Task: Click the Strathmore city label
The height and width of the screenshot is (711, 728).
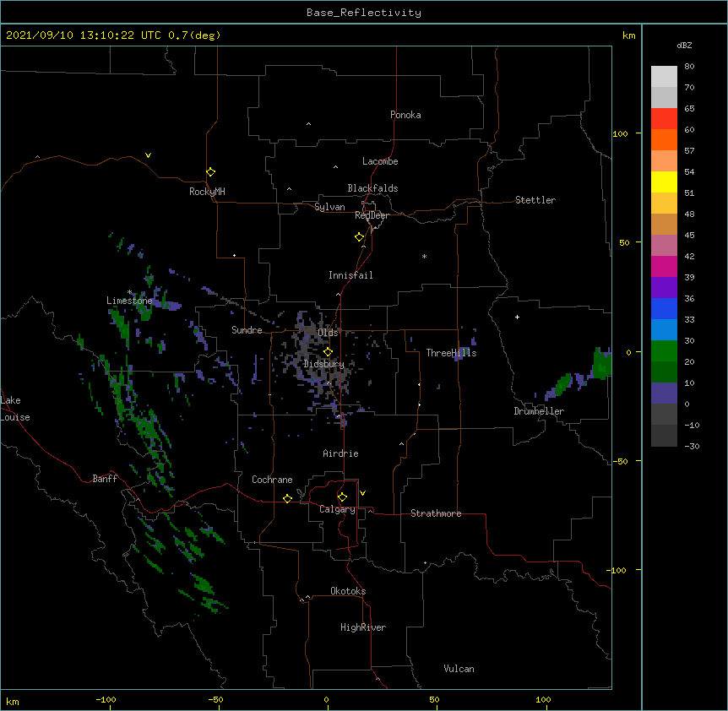Action: (x=436, y=513)
